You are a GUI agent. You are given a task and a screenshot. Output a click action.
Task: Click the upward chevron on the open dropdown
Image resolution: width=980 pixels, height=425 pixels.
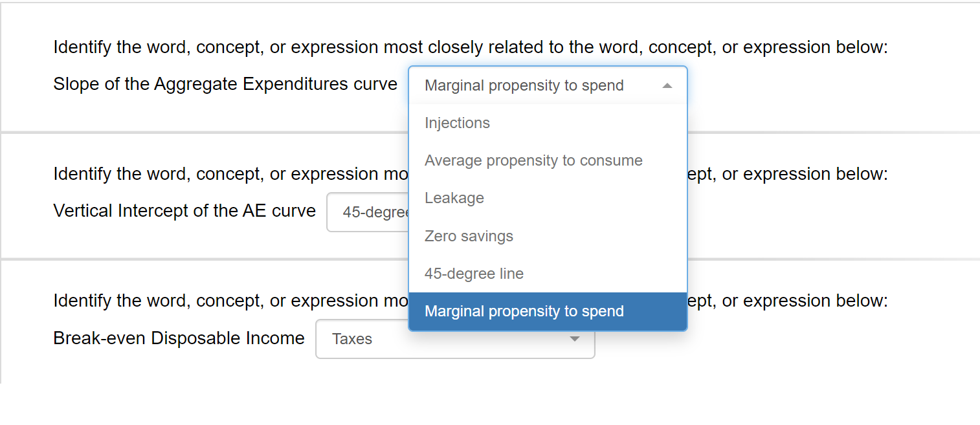point(667,85)
